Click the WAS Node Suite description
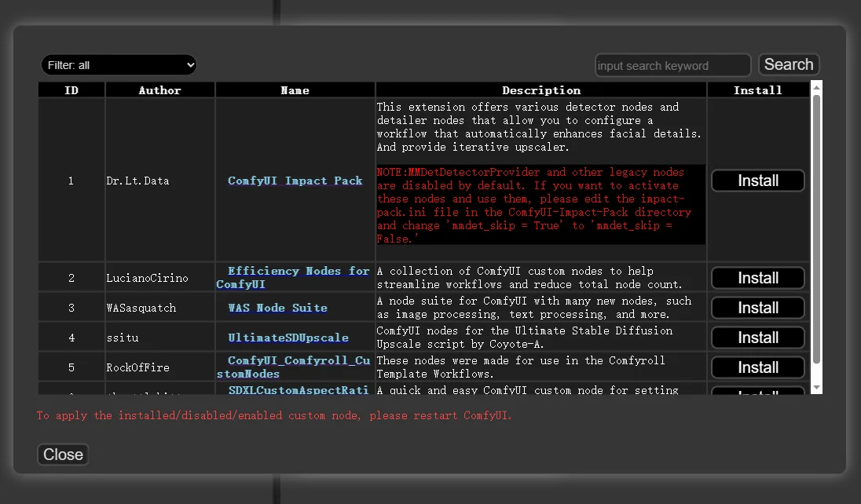This screenshot has height=504, width=861. tap(533, 308)
